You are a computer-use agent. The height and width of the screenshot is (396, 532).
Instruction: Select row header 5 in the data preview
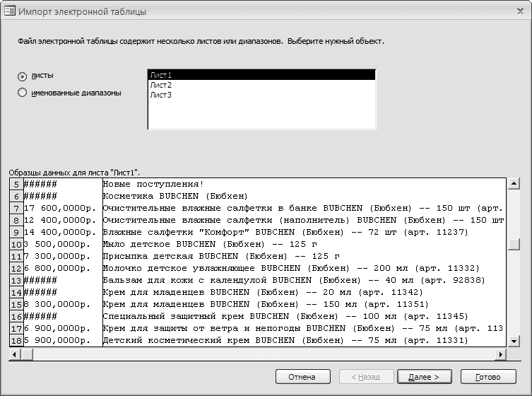16,184
